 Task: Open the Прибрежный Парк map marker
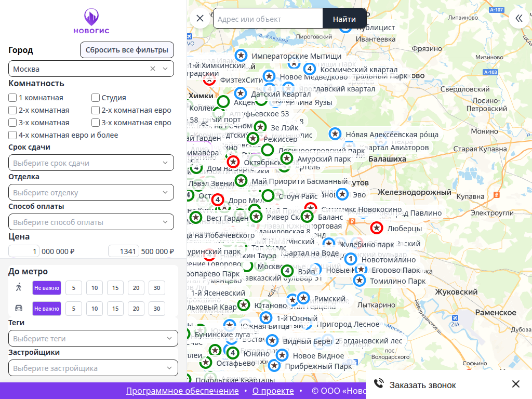click(x=274, y=366)
